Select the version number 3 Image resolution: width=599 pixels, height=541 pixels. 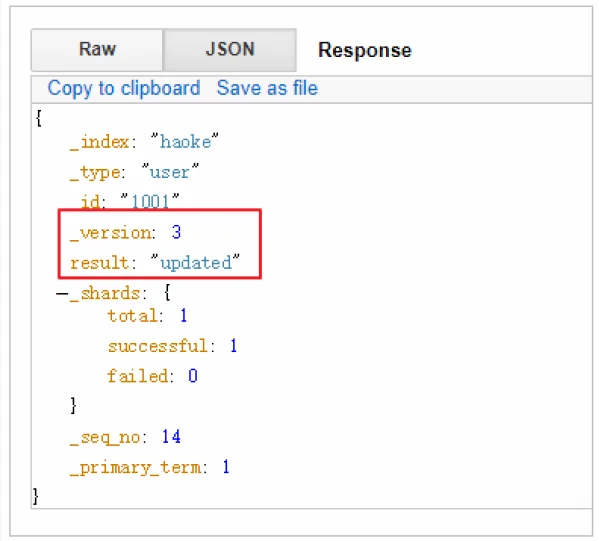[x=176, y=232]
